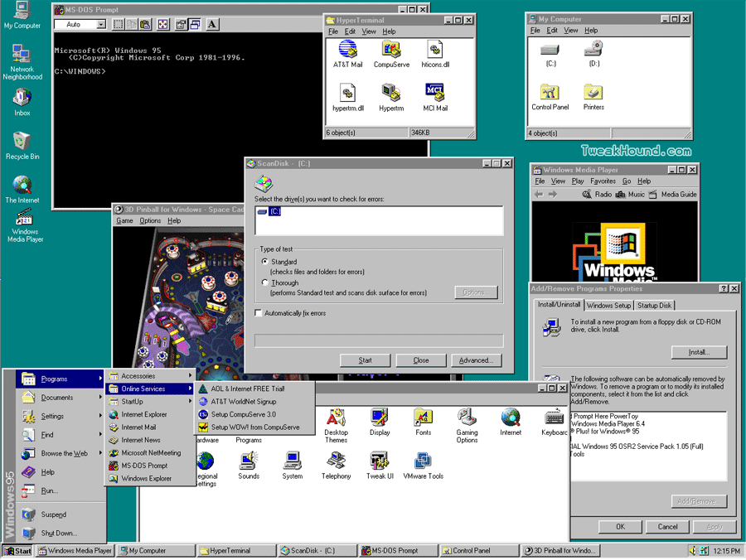The width and height of the screenshot is (746, 560).
Task: Open the Desktop Themes icon
Action: [x=336, y=418]
